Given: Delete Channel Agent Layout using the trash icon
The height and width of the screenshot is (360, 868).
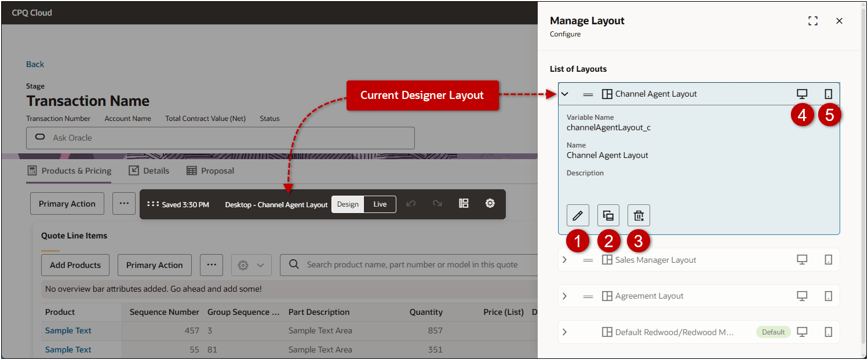Looking at the screenshot, I should (639, 215).
